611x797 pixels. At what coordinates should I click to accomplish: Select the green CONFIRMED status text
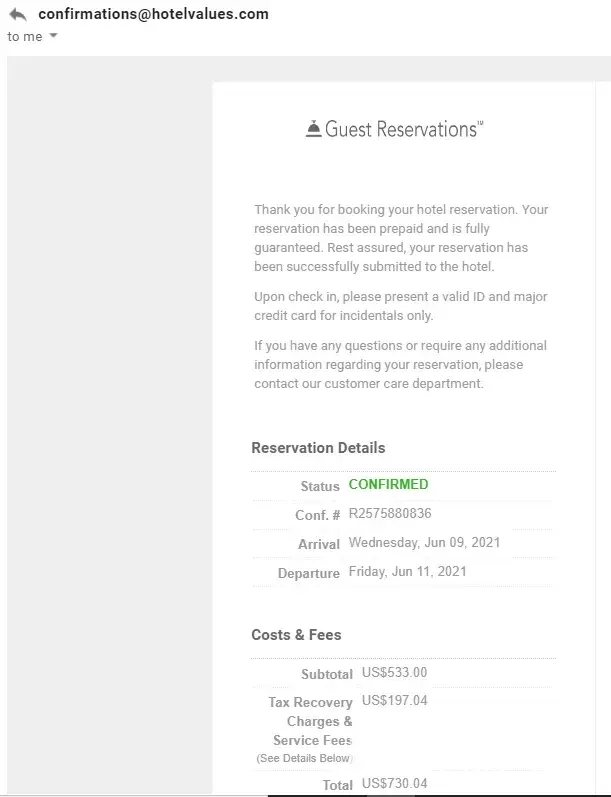click(388, 485)
